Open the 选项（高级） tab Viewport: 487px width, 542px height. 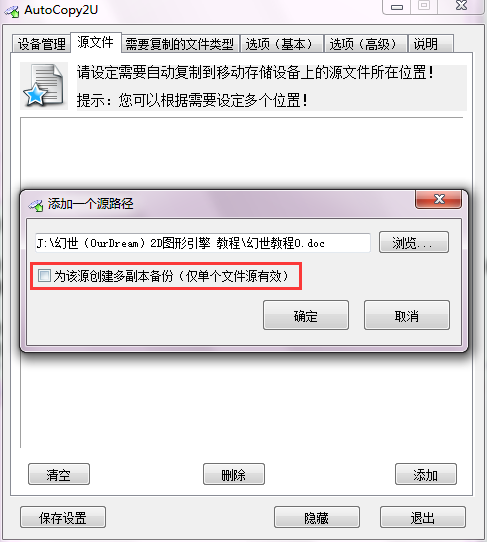[x=365, y=44]
